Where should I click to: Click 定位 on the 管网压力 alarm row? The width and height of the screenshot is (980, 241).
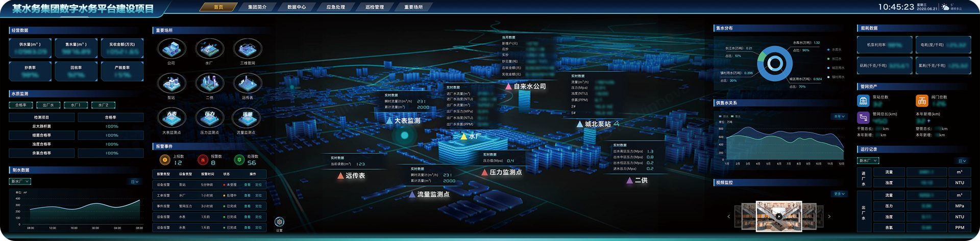[258, 206]
